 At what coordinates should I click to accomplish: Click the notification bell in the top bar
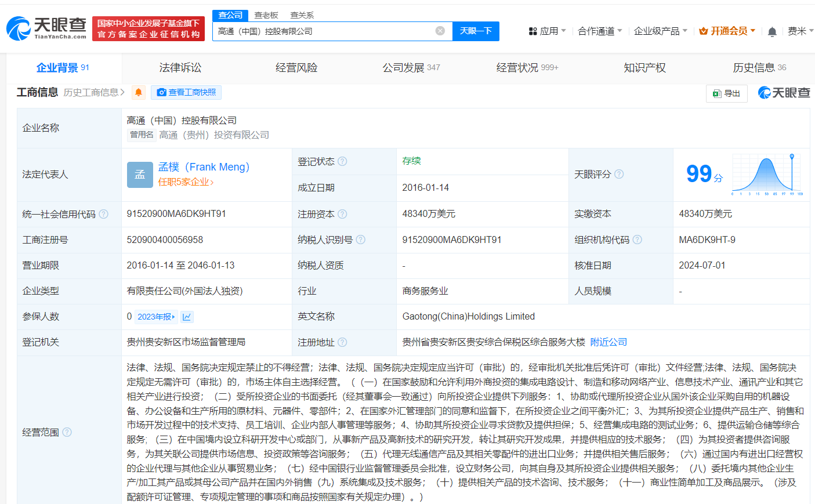772,31
